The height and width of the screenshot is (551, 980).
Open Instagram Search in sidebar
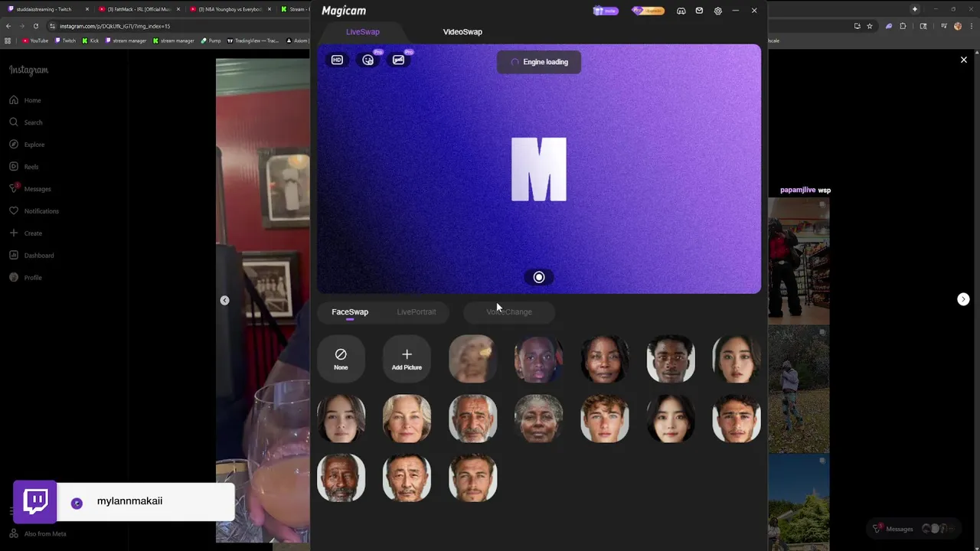point(26,122)
